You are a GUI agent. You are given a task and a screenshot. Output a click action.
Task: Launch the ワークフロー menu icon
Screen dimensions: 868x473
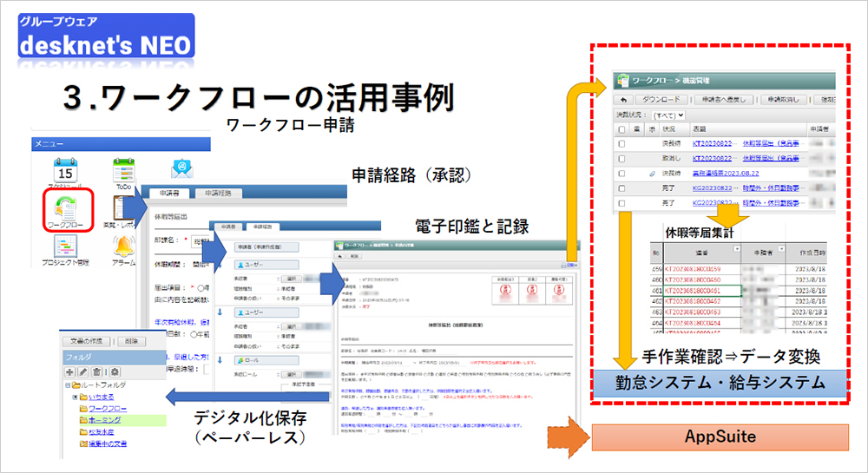[x=65, y=210]
